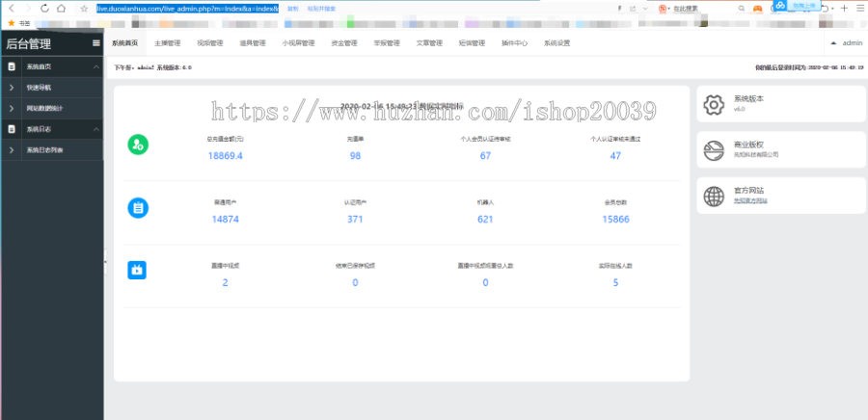868x420 pixels.
Task: Click the blue live video statistics icon
Action: (x=138, y=271)
